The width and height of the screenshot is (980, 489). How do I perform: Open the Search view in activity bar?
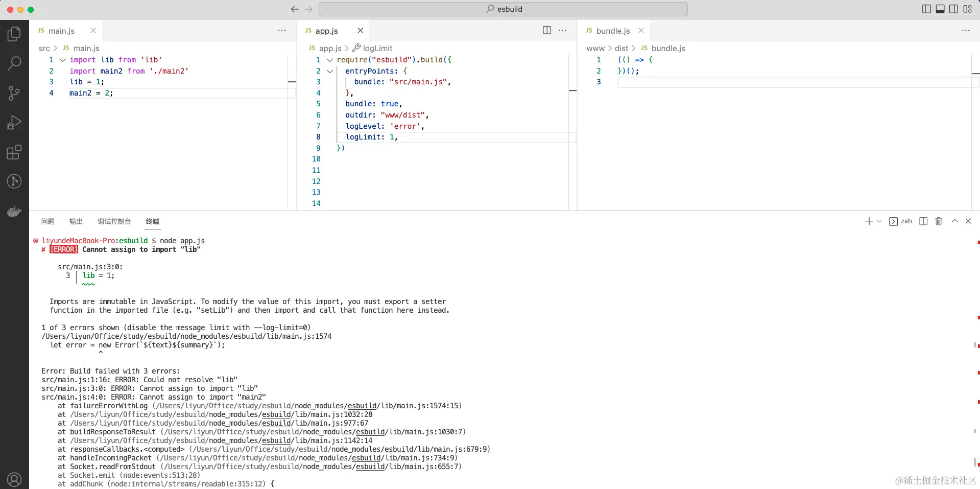[x=14, y=63]
